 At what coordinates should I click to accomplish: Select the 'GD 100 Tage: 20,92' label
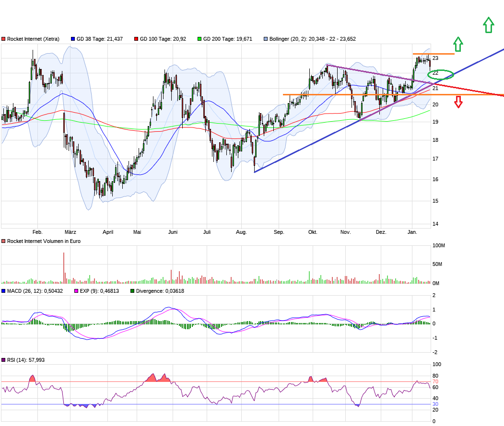(163, 39)
